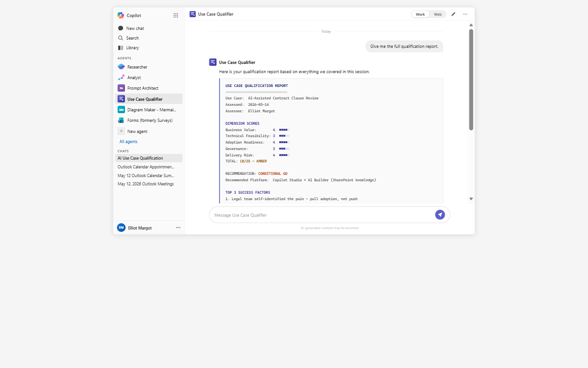The height and width of the screenshot is (368, 588).
Task: Click the Use Case Qualifier header agent icon
Action: click(193, 14)
